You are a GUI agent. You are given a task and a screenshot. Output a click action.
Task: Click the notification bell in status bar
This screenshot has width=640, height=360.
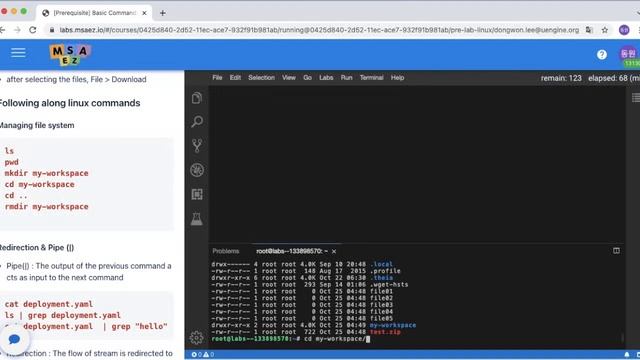[627, 354]
